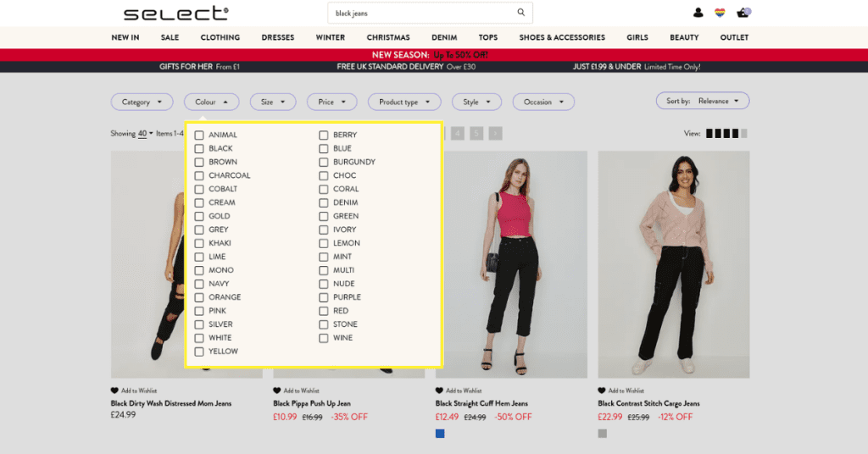Open Black Contrast Stitch Cargo Jeans link

[x=648, y=404]
